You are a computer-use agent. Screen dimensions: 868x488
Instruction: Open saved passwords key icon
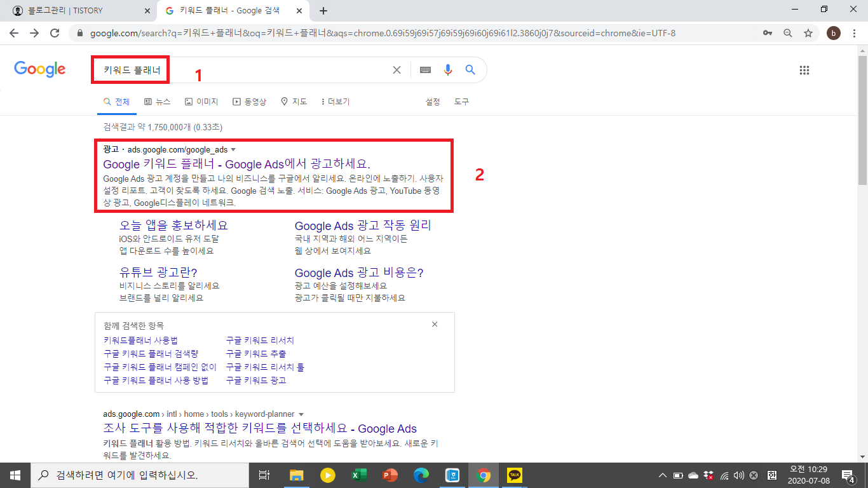(x=768, y=33)
